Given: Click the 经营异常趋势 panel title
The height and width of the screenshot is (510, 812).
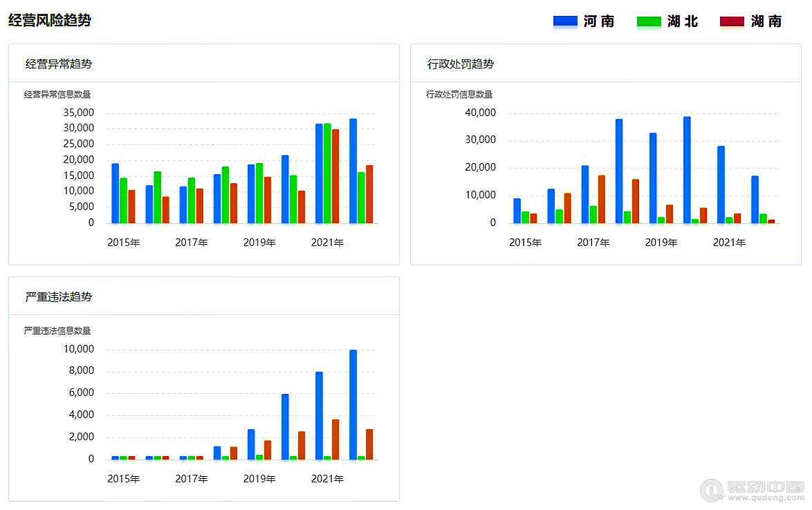Looking at the screenshot, I should [59, 64].
